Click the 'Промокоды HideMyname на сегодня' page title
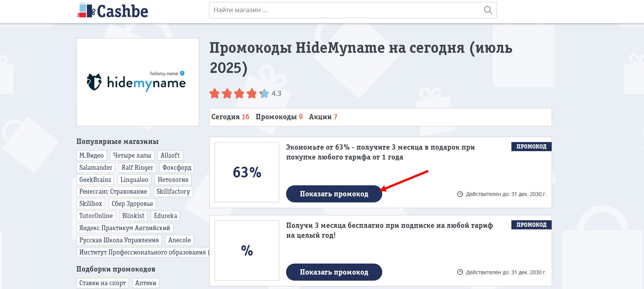The image size is (644, 289). (361, 58)
